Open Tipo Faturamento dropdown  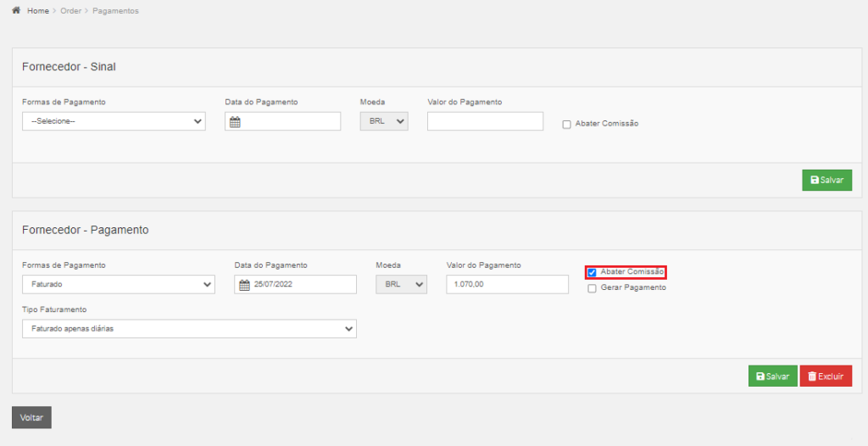(x=189, y=328)
